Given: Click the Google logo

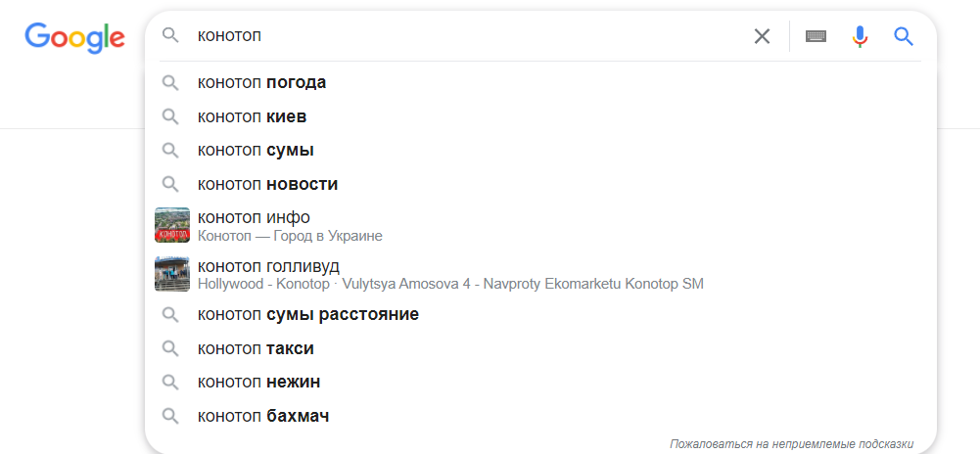Looking at the screenshot, I should pos(75,38).
